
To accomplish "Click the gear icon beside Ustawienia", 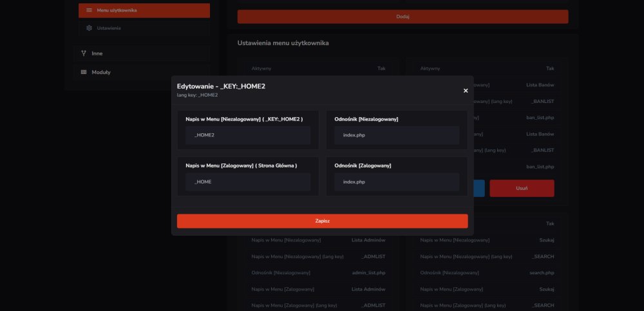I will tap(89, 28).
